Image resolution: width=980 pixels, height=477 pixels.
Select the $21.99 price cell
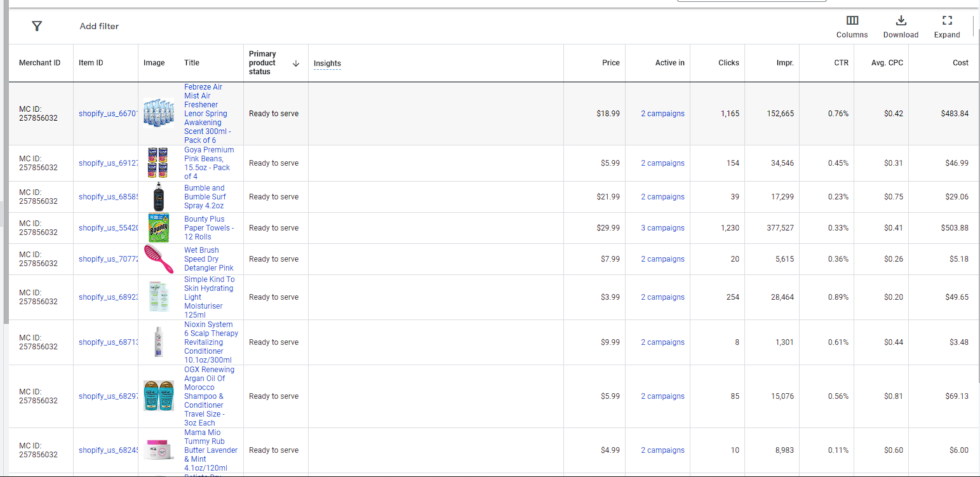click(x=608, y=197)
